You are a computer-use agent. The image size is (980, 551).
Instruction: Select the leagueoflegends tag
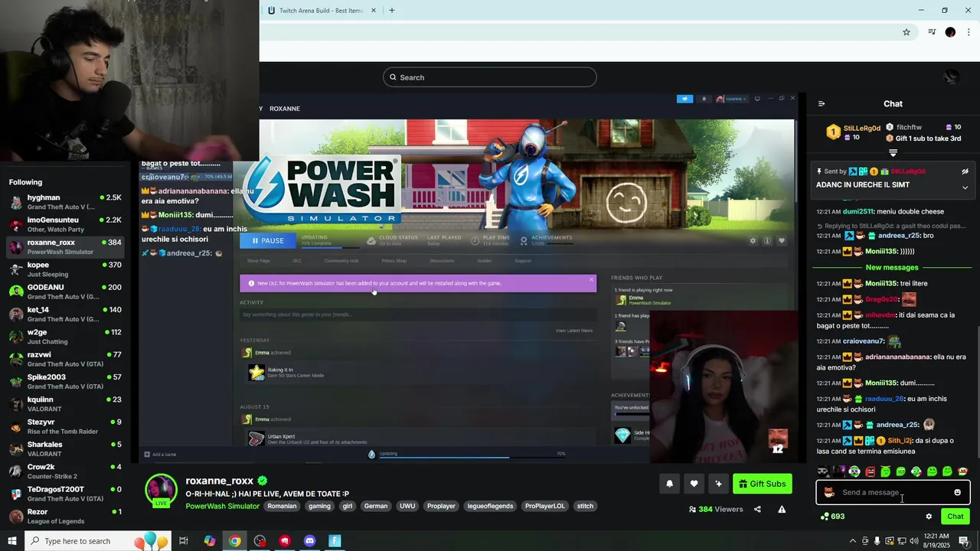click(x=490, y=506)
